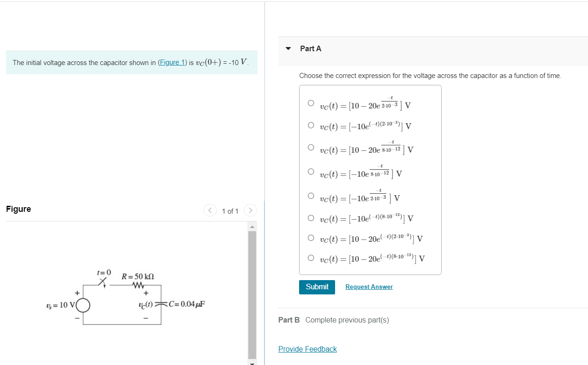This screenshot has height=365, width=588.
Task: Expand the Part A header
Action: 311,48
